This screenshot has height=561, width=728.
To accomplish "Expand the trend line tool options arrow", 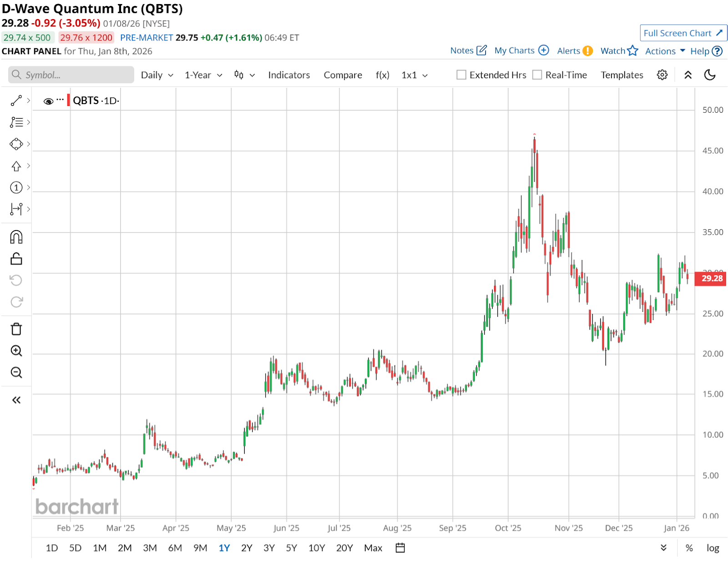I will (x=28, y=100).
